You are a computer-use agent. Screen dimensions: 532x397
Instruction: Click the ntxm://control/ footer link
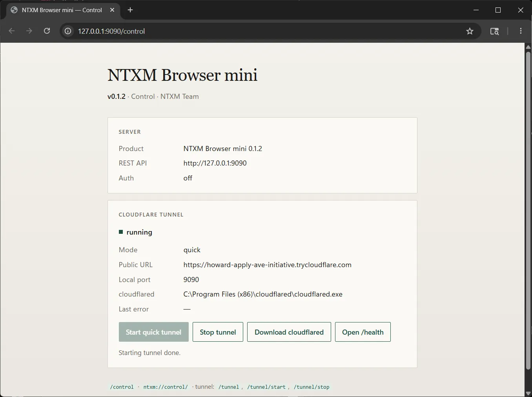pyautogui.click(x=166, y=387)
